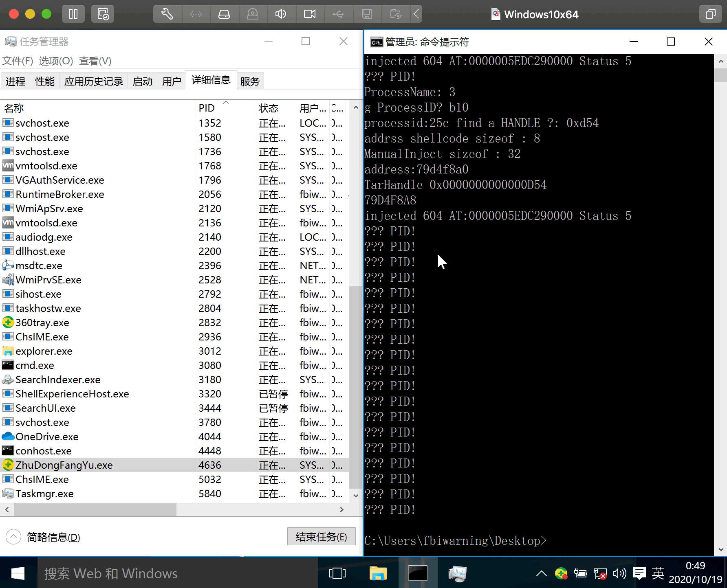Click the USB icon in VM toolbar
The width and height of the screenshot is (727, 588).
[x=338, y=14]
